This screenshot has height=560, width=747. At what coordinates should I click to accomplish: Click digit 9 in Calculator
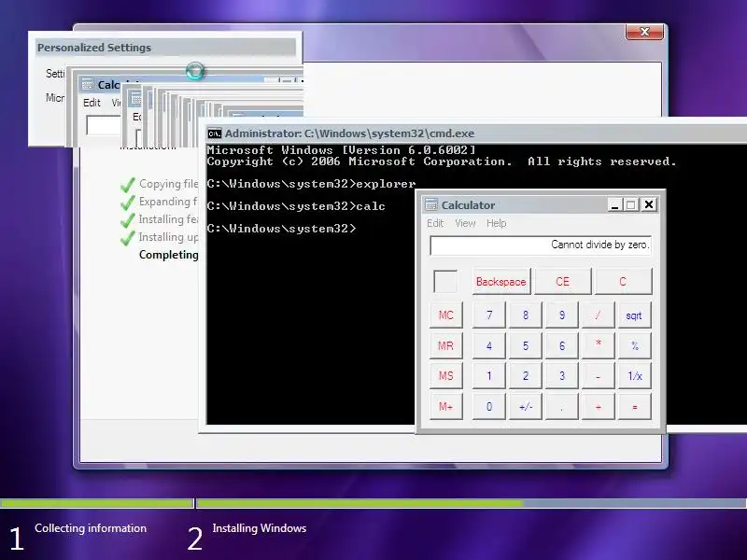point(562,315)
